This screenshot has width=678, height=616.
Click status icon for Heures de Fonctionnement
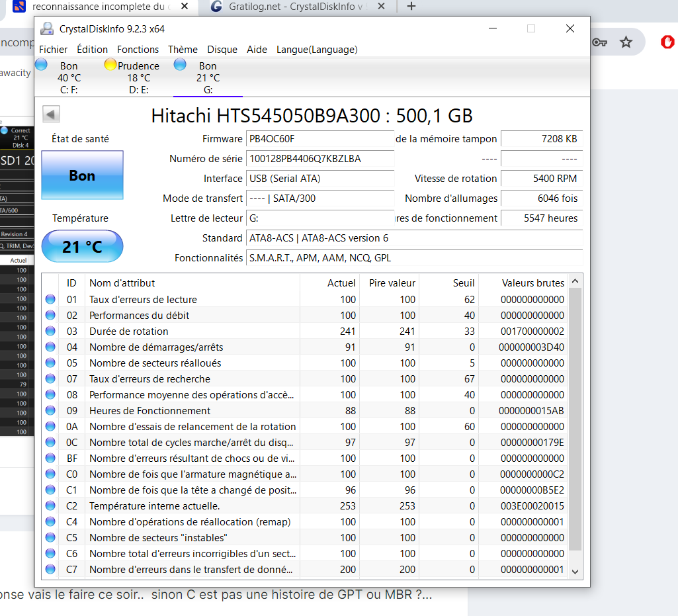click(x=50, y=410)
